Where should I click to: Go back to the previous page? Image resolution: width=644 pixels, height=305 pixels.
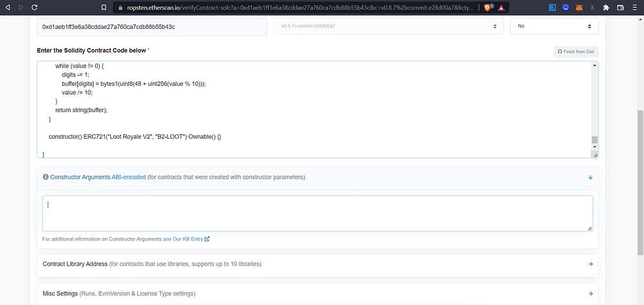point(7,7)
